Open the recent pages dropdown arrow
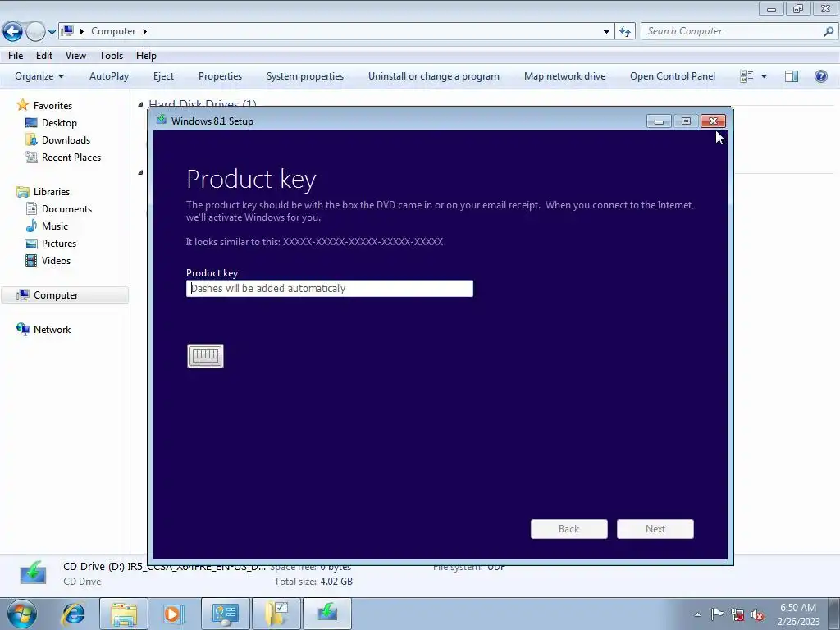Image resolution: width=840 pixels, height=630 pixels. 52,32
